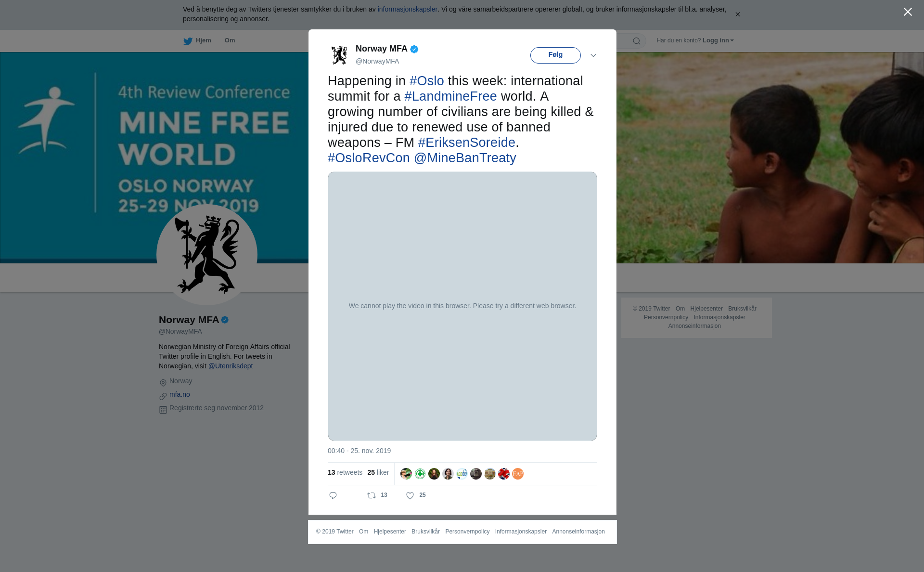Viewport: 924px width, 572px height.
Task: Open the informasjonskapsler link in the banner
Action: (407, 9)
